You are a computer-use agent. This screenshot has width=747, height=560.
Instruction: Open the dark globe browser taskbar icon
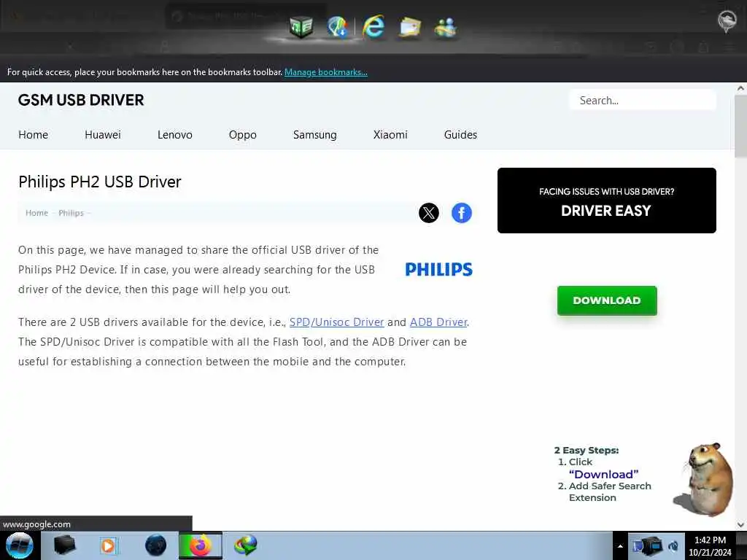click(156, 545)
